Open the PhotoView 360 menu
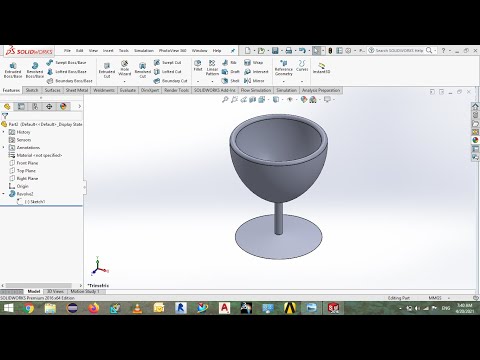The image size is (480, 360). click(x=172, y=51)
